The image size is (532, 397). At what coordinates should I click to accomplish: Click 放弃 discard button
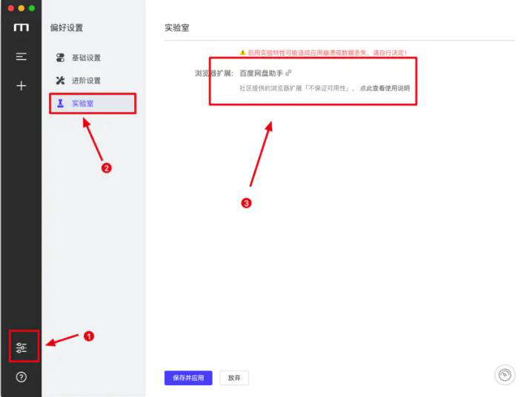234,378
